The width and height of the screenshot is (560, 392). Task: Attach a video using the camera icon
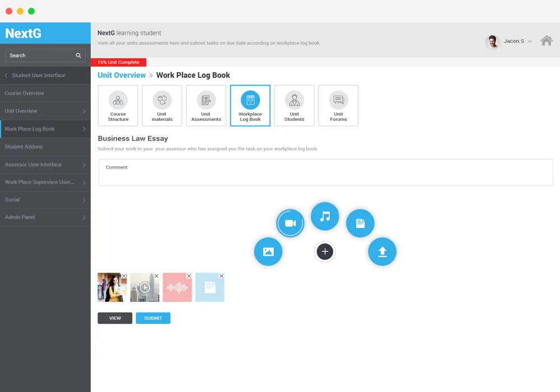click(x=290, y=222)
